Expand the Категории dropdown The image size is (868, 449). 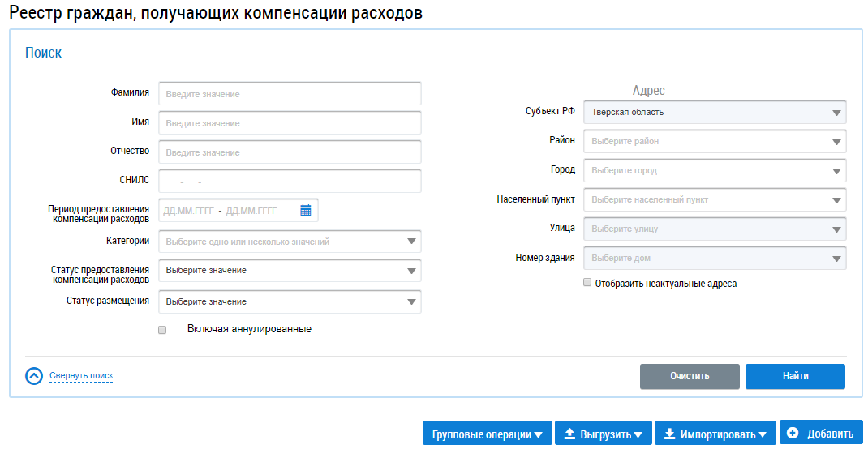coord(290,242)
